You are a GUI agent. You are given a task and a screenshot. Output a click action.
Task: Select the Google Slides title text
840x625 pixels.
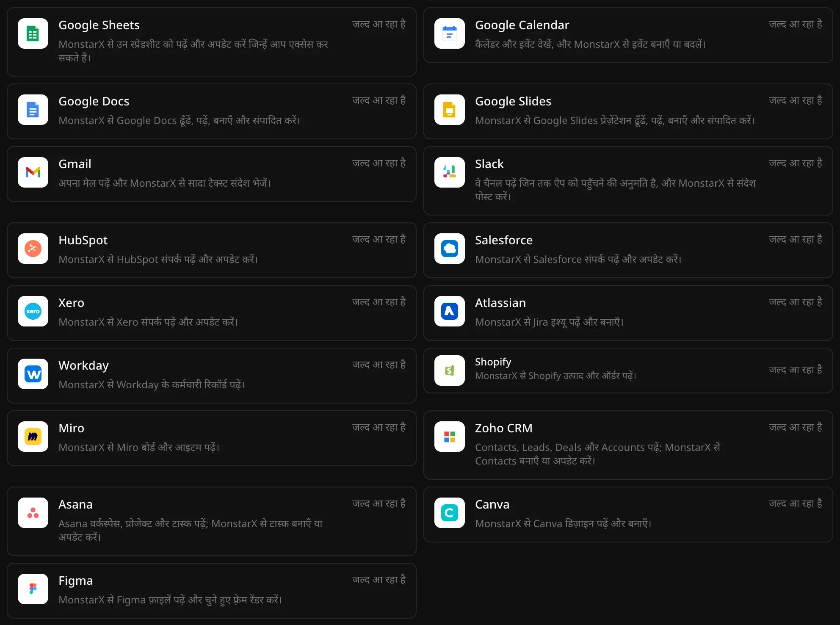tap(513, 102)
